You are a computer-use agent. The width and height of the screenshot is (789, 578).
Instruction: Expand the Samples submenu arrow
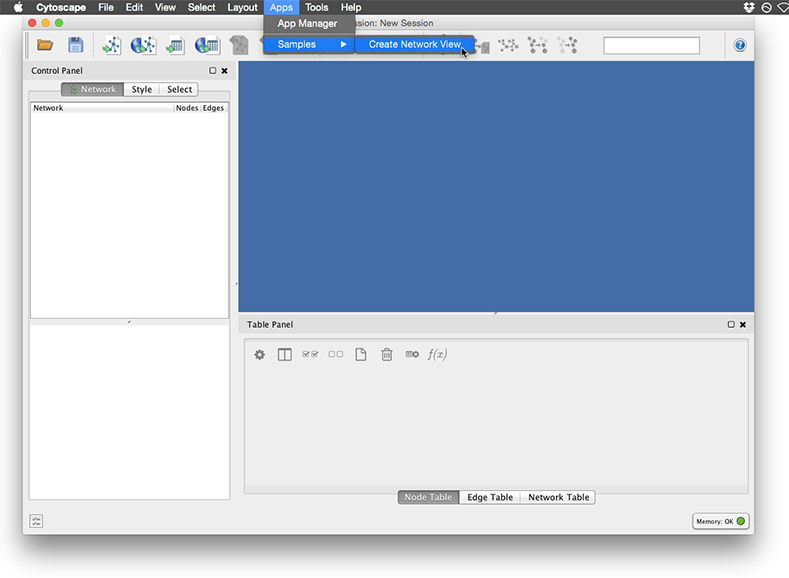pyautogui.click(x=343, y=44)
